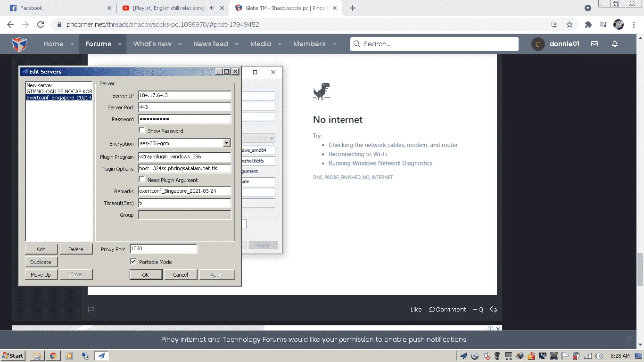Viewport: 644px width, 362px height.
Task: Click Cancel in Edit Servers
Action: click(180, 275)
